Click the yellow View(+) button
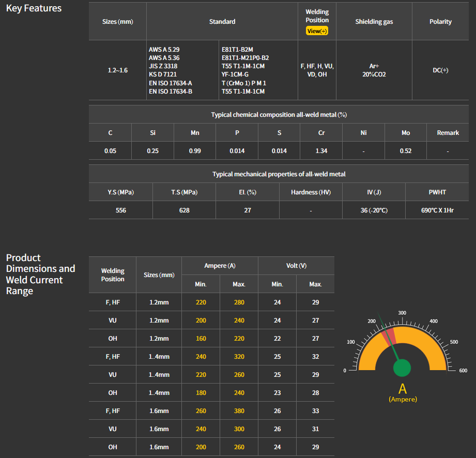 (x=317, y=31)
